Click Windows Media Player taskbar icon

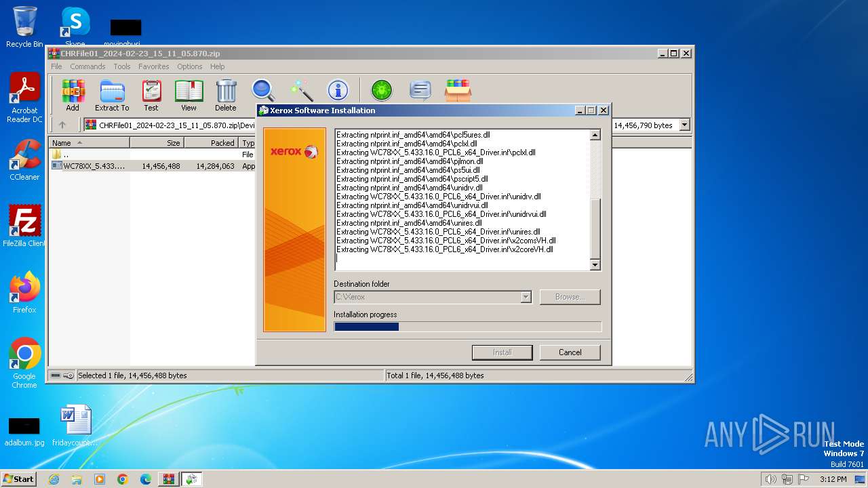click(x=100, y=479)
